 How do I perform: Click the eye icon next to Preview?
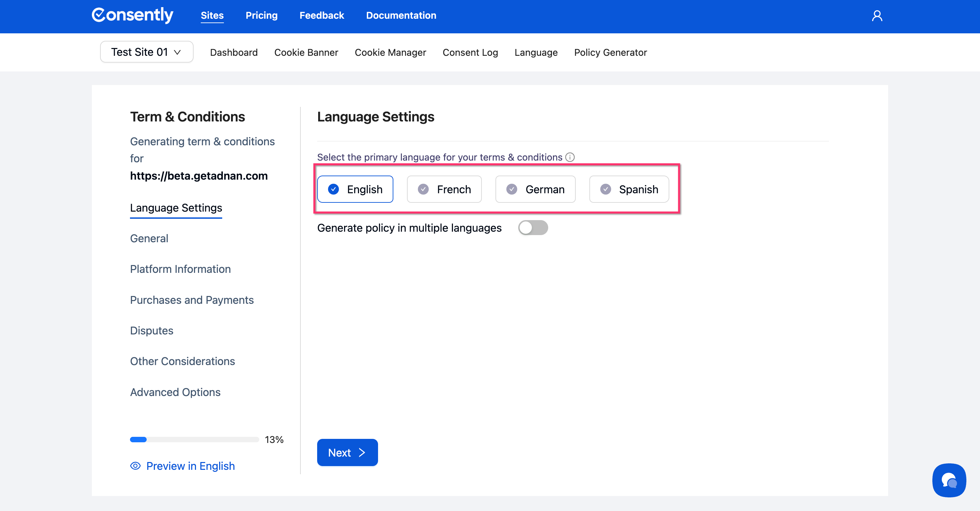point(135,466)
